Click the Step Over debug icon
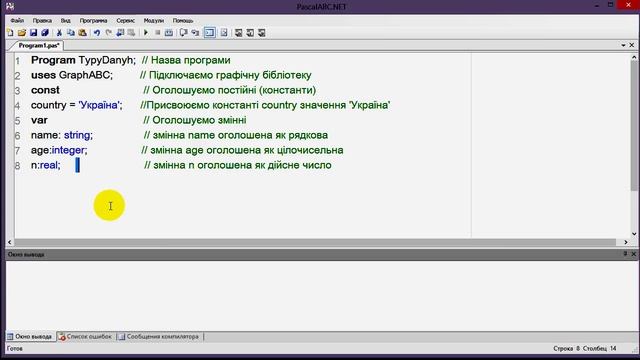640x360 pixels. point(184,33)
